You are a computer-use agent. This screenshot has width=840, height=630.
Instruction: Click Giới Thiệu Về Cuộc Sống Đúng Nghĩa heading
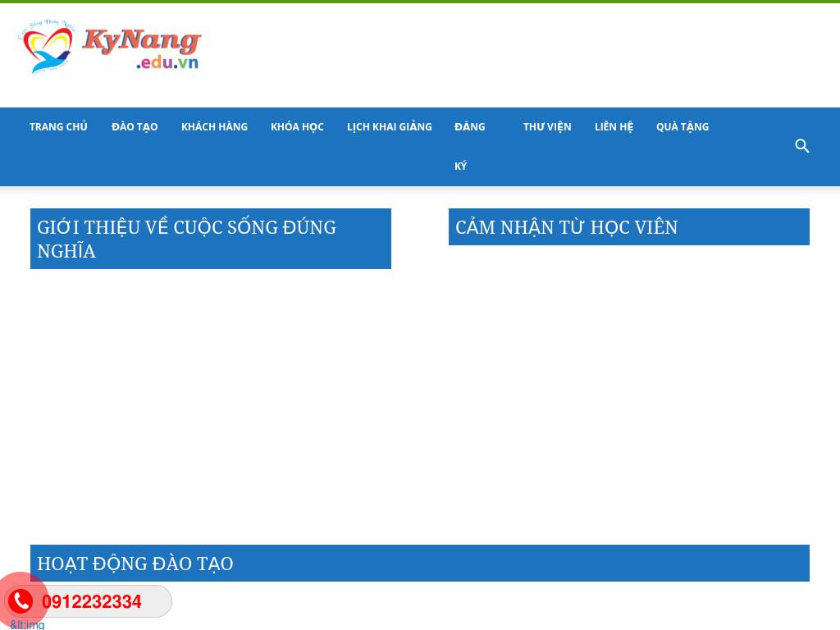click(x=186, y=239)
